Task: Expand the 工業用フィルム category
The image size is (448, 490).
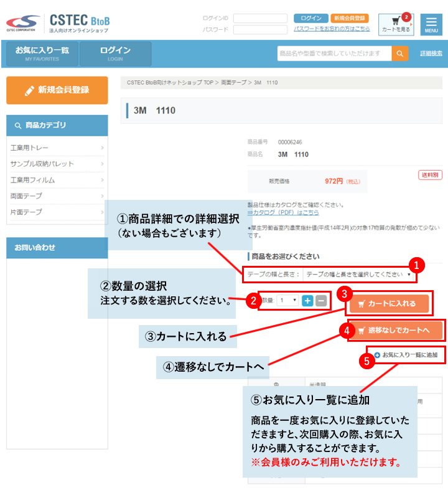Action: tap(57, 180)
